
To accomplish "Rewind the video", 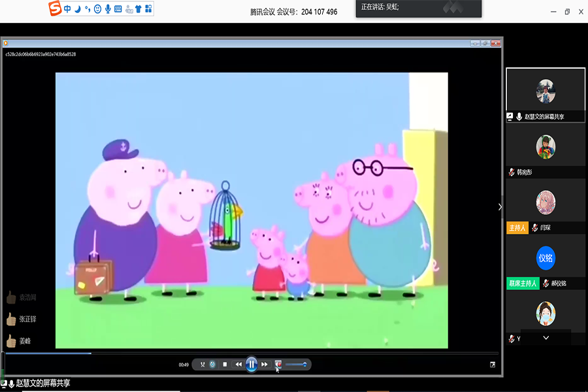I will pos(238,365).
